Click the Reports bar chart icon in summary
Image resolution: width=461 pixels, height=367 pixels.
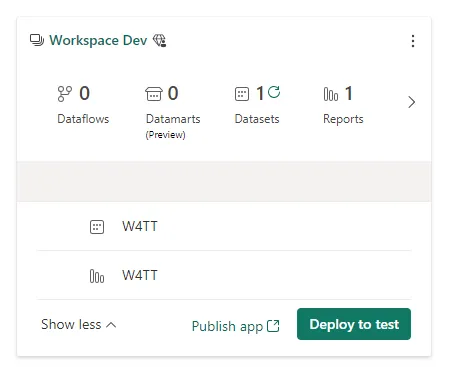(x=331, y=94)
